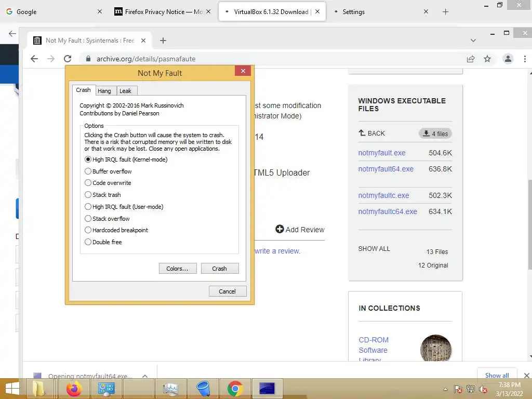Click the Crash button in dialog

[x=220, y=269]
